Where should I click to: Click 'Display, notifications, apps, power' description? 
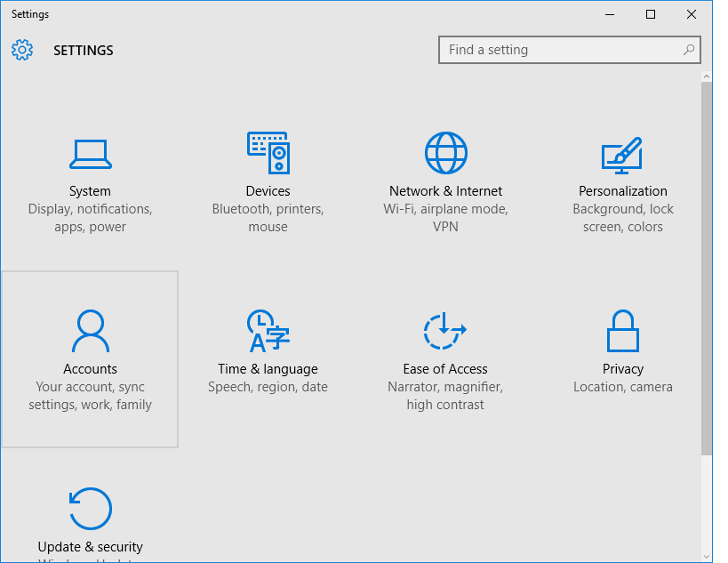tap(90, 218)
